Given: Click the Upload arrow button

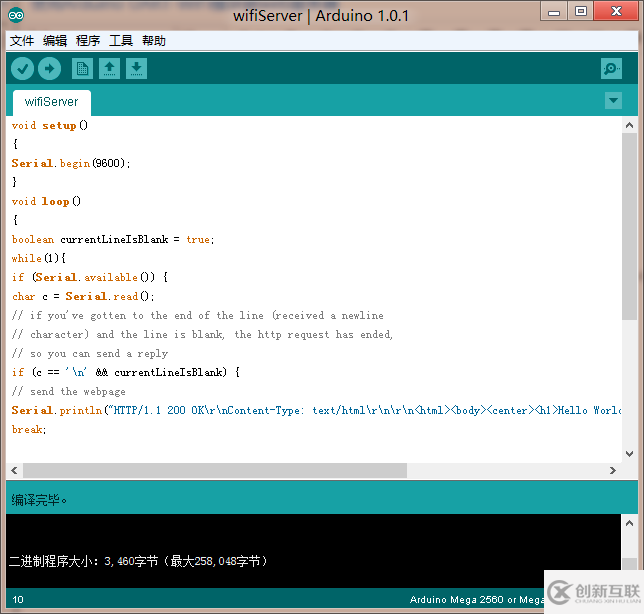Looking at the screenshot, I should click(x=49, y=69).
